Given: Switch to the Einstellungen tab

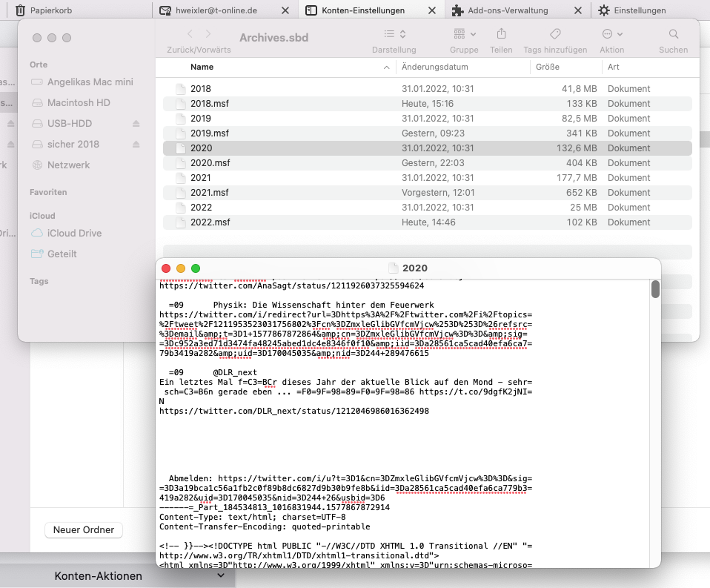Looking at the screenshot, I should 640,10.
